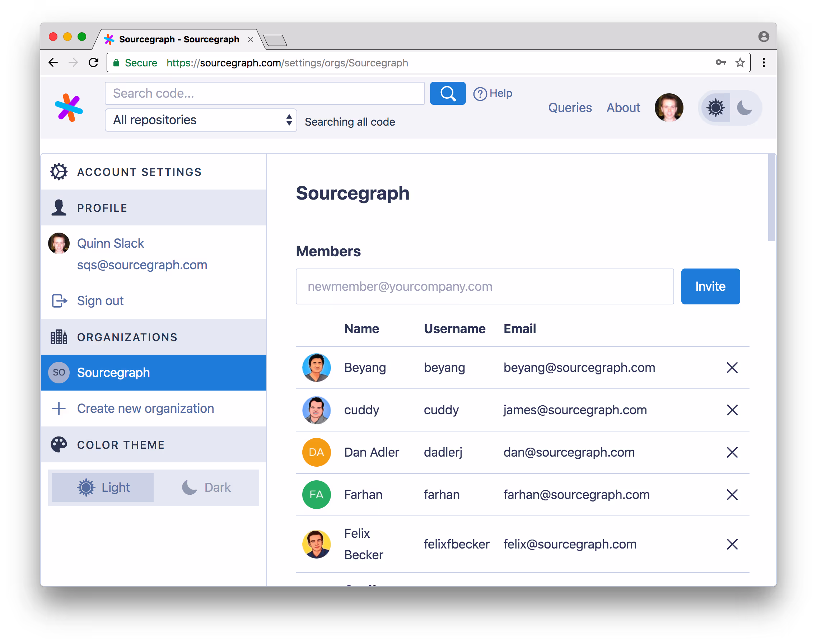Reload the page with refresh icon
The width and height of the screenshot is (817, 644).
click(x=93, y=62)
